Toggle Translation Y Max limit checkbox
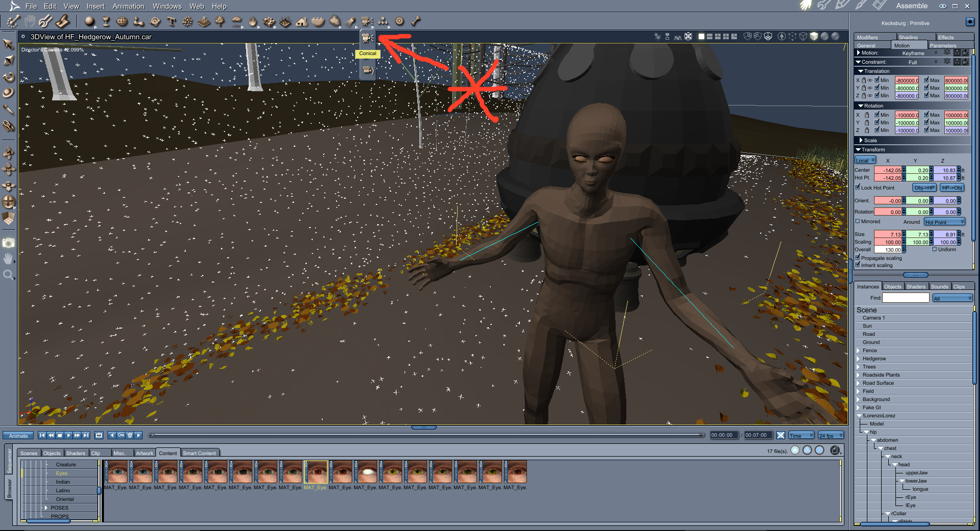This screenshot has height=531, width=980. tap(926, 88)
